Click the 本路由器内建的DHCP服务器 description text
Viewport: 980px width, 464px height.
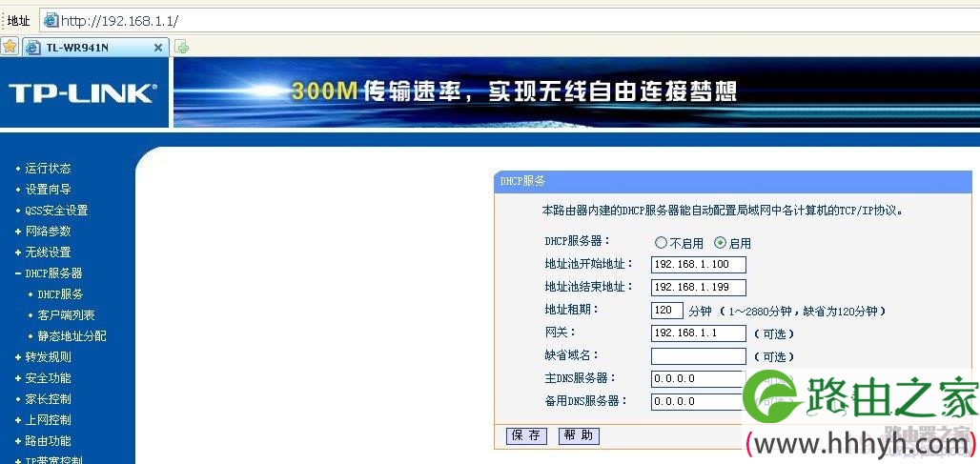pyautogui.click(x=723, y=212)
